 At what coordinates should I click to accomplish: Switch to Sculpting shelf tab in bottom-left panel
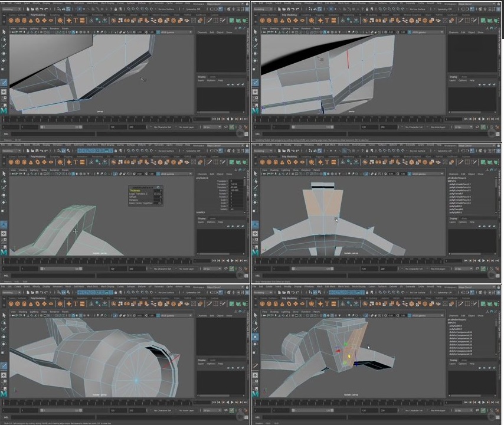pyautogui.click(x=55, y=298)
